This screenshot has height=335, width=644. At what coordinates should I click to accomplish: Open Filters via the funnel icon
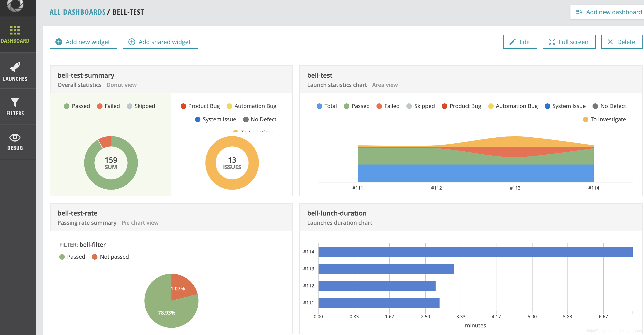click(x=15, y=102)
